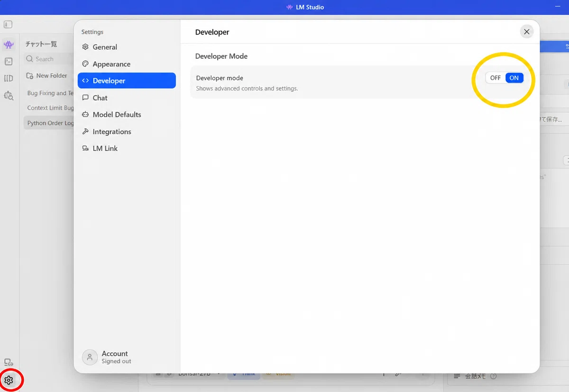
Task: Open Chat settings section
Action: [x=127, y=98]
